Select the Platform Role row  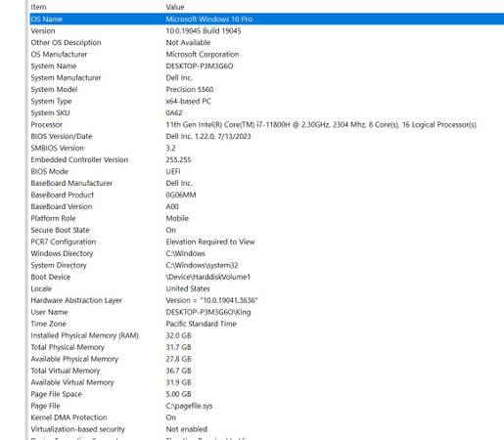pyautogui.click(x=266, y=219)
